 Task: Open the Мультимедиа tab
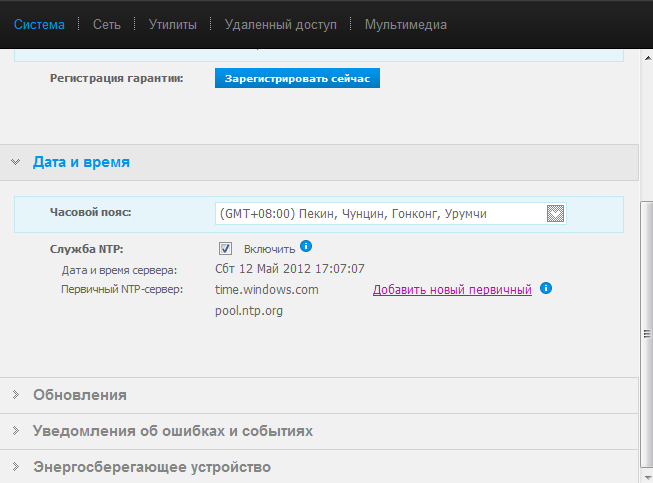click(406, 25)
